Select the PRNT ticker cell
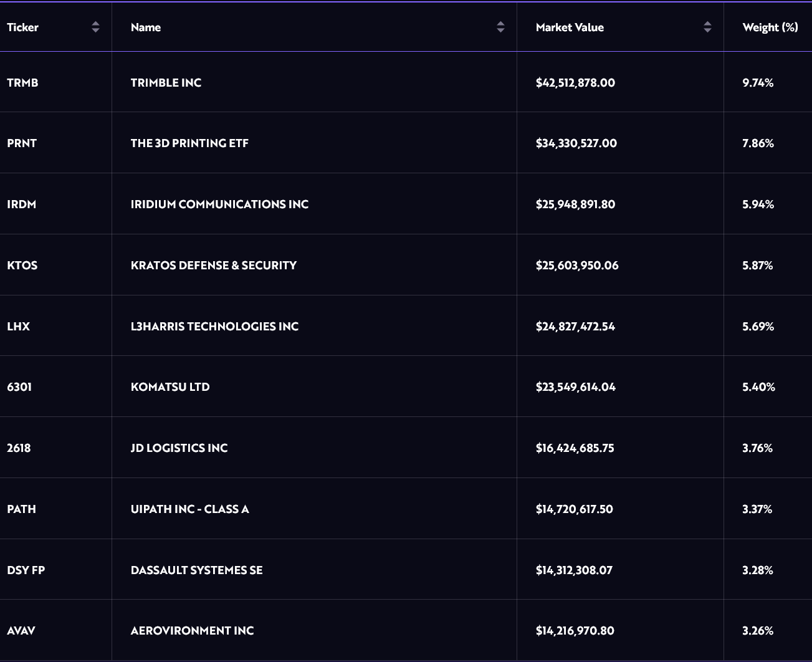812x662 pixels. tap(22, 143)
